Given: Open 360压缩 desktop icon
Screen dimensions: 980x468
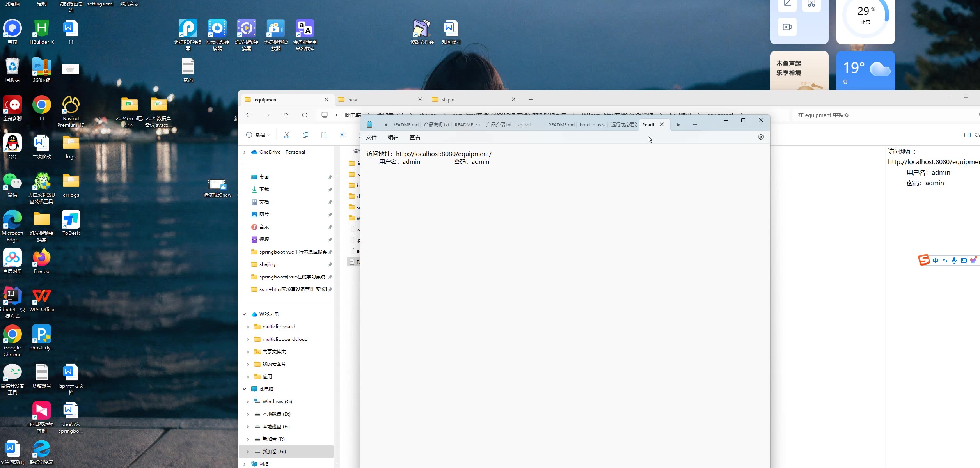Looking at the screenshot, I should [x=42, y=70].
